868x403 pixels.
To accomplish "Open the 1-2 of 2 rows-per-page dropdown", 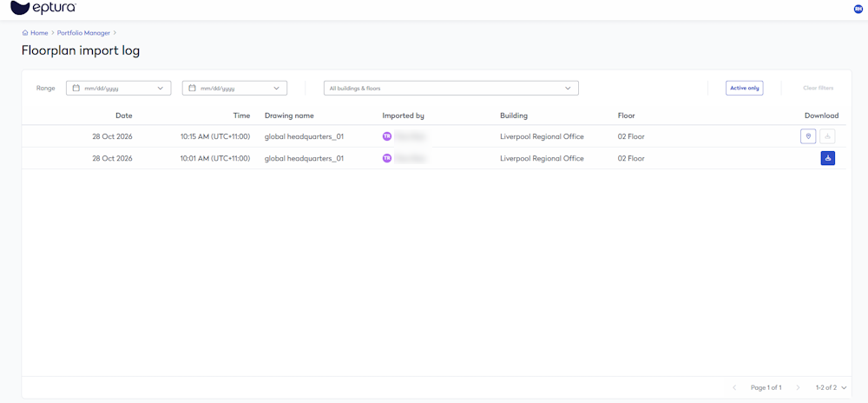I will coord(831,387).
